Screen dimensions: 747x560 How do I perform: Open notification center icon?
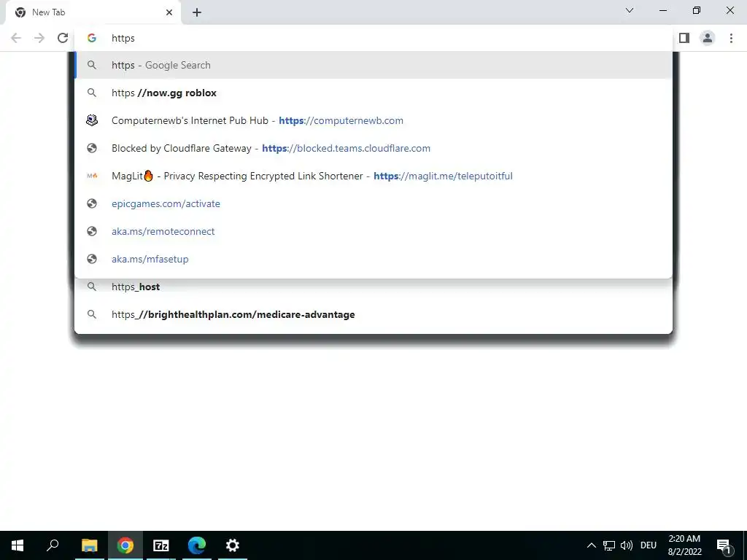click(x=724, y=546)
